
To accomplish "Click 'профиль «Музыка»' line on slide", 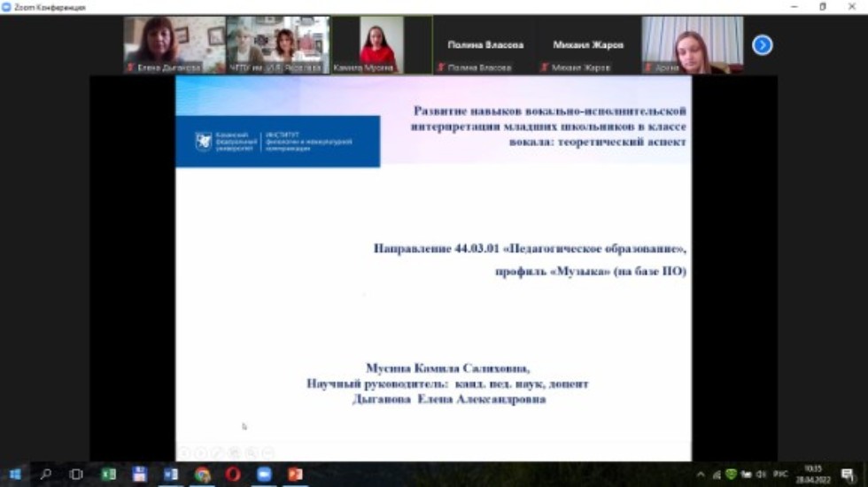I will pyautogui.click(x=591, y=271).
